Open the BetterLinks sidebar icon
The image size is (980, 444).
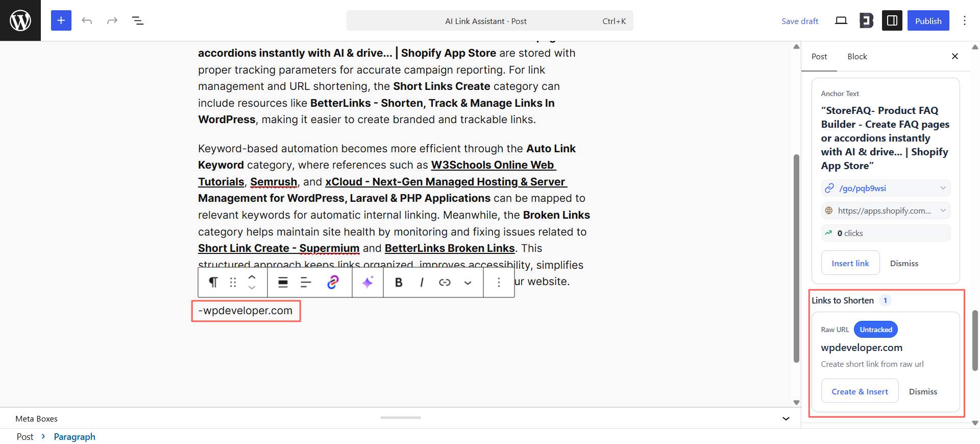coord(867,20)
